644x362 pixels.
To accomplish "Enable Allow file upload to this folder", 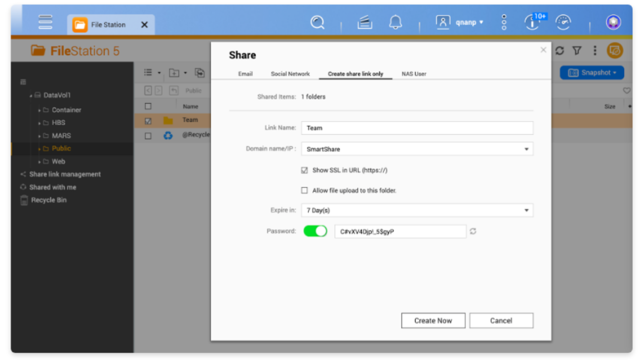I will coord(304,190).
